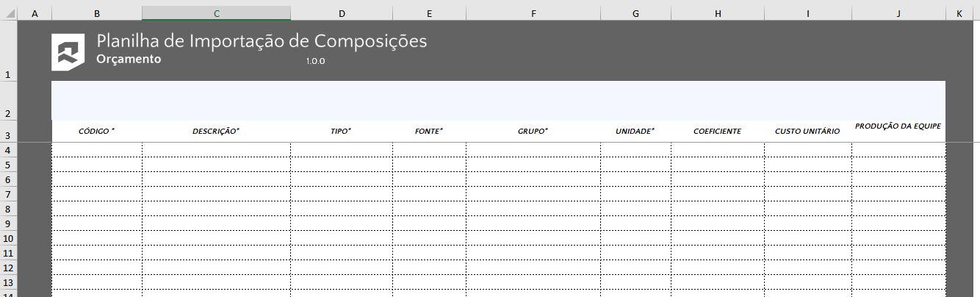Click the UNIDADE header cell
Viewport: 980px width, 297px height.
click(635, 131)
